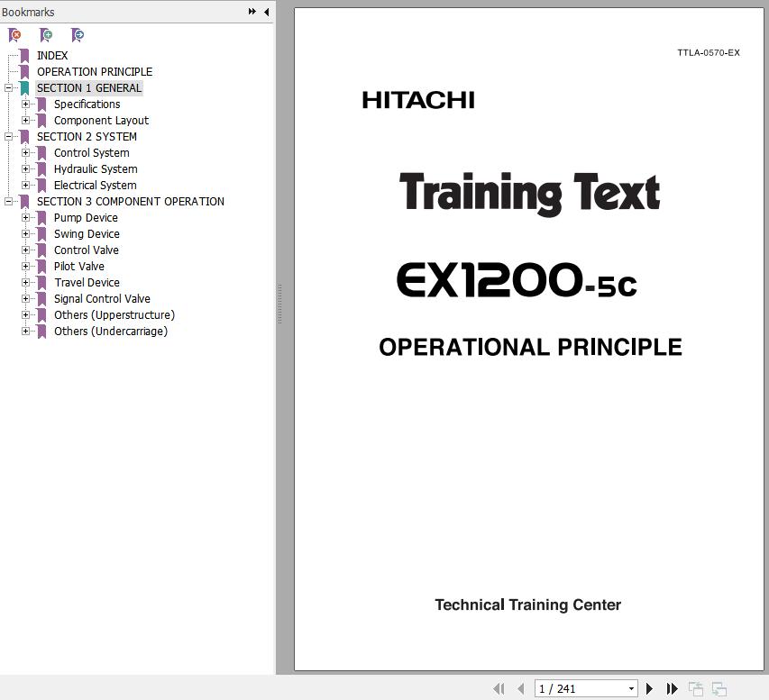Go to the previous page
Image resolution: width=769 pixels, height=700 pixels.
click(x=521, y=688)
